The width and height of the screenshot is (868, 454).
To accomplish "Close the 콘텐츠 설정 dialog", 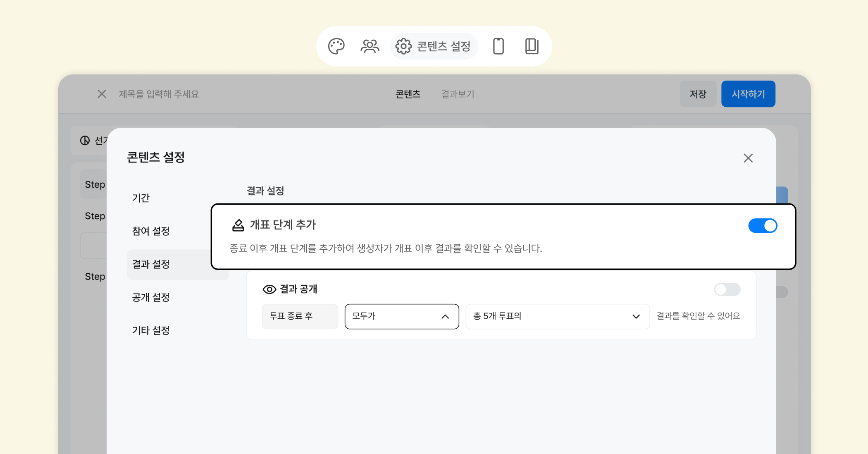I will coord(748,158).
